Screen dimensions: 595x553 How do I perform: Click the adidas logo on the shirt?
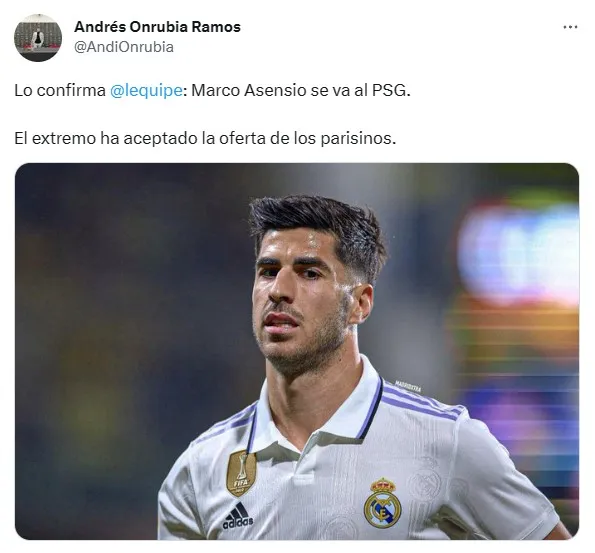[x=238, y=516]
